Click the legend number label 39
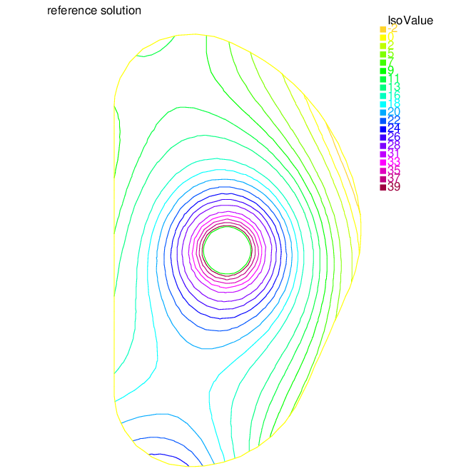The width and height of the screenshot is (476, 476). click(x=394, y=186)
